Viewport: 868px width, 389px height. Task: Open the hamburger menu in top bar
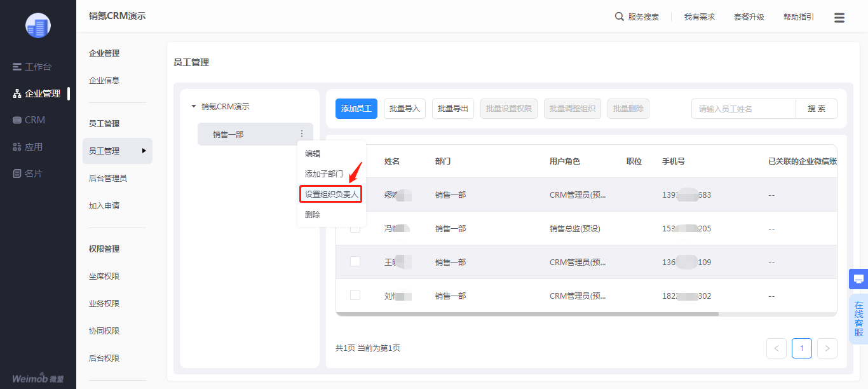point(839,18)
